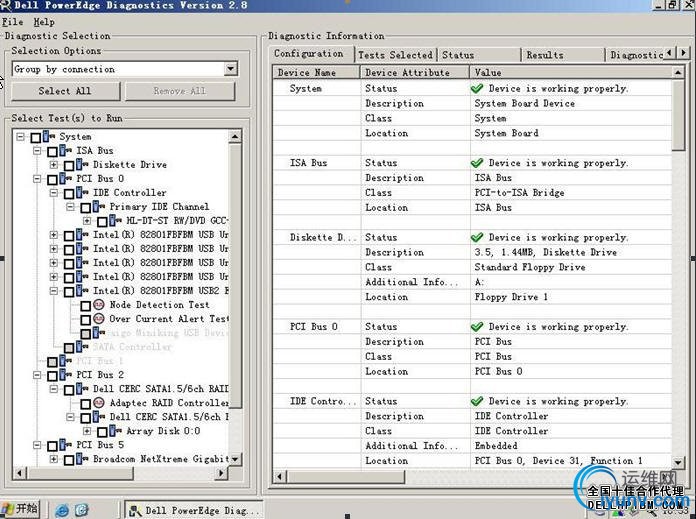This screenshot has width=696, height=519.
Task: Open the Start menu (开始)
Action: coord(20,508)
